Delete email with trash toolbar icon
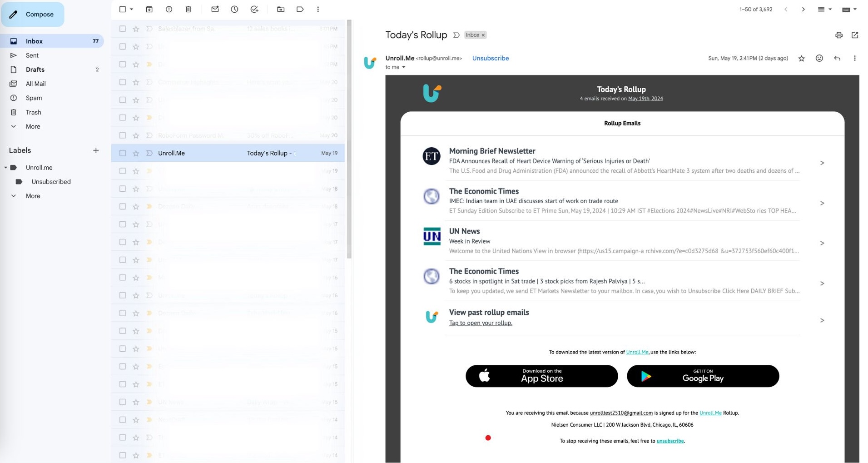 coord(188,9)
